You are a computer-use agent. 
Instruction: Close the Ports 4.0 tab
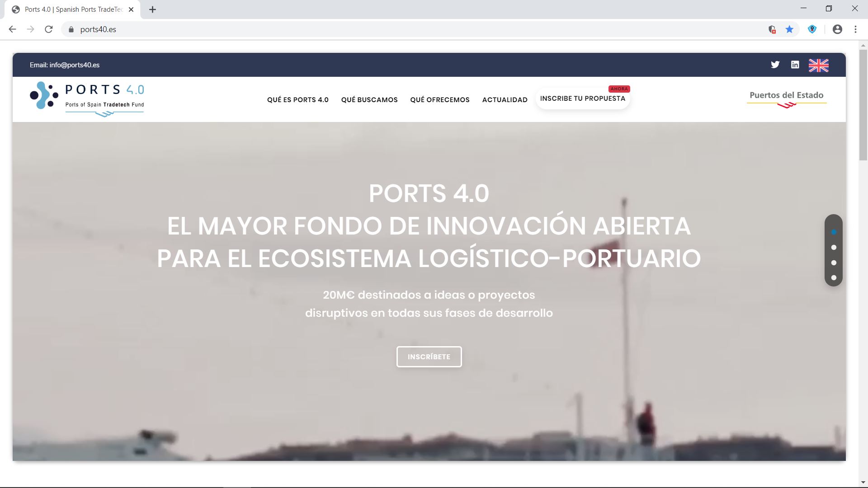[x=131, y=9]
